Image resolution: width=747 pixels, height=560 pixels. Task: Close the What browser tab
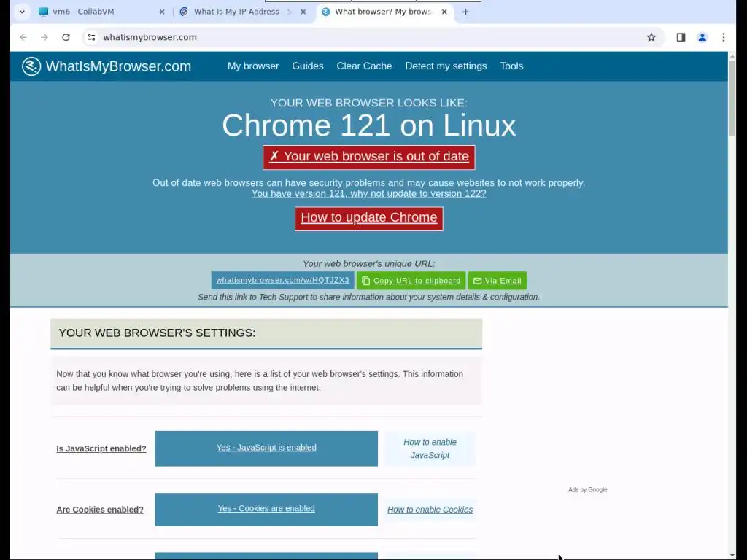point(444,12)
